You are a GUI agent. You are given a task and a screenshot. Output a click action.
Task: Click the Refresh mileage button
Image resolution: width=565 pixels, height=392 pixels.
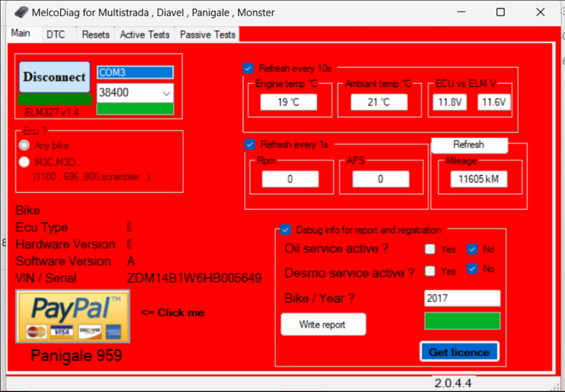click(469, 145)
